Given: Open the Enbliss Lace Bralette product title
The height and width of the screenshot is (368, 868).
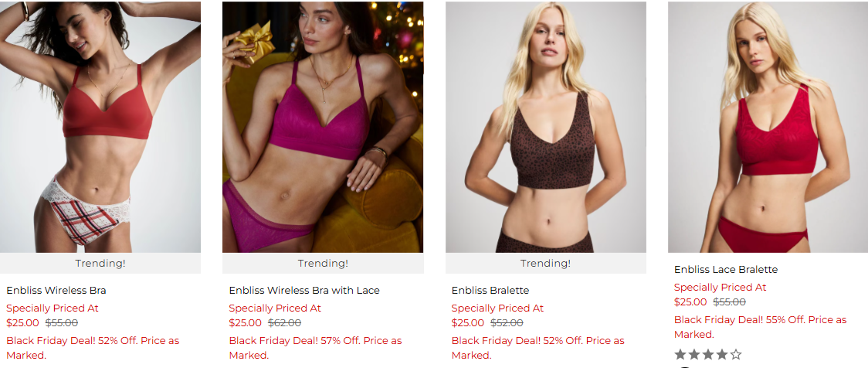Looking at the screenshot, I should 726,269.
